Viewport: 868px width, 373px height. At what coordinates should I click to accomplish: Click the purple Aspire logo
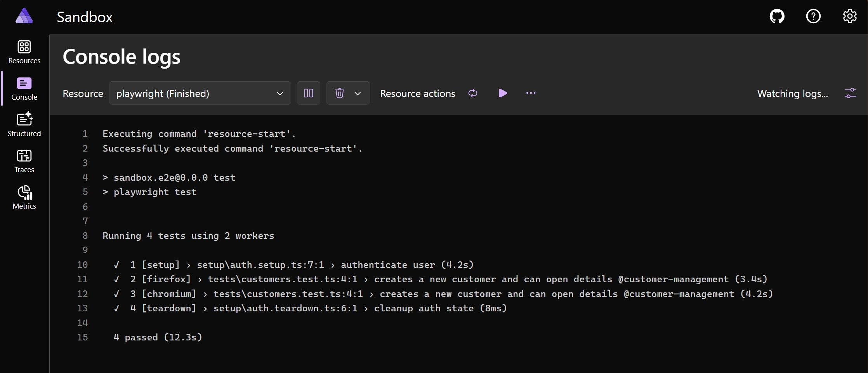(24, 16)
